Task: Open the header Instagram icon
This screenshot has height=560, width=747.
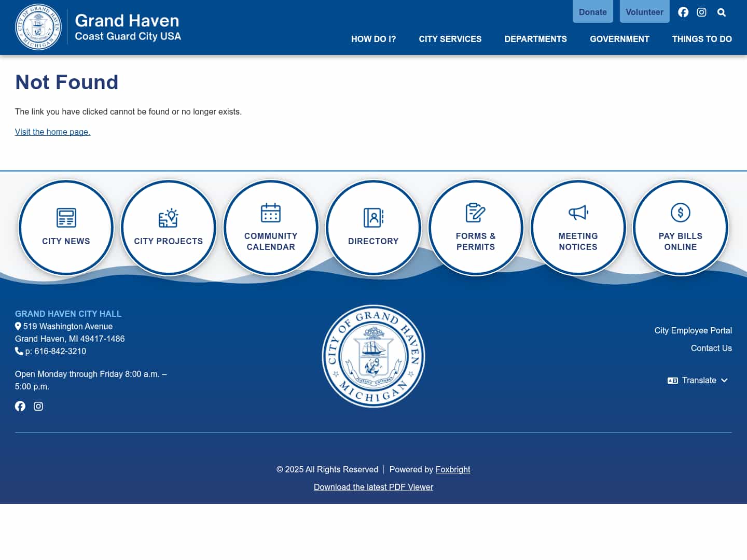Action: (x=701, y=12)
